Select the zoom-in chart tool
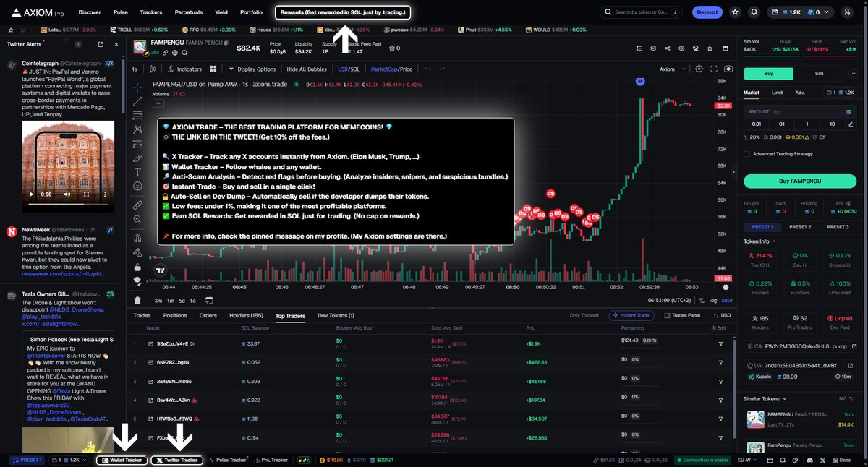Viewport: 868px width, 467px height. pos(137,218)
